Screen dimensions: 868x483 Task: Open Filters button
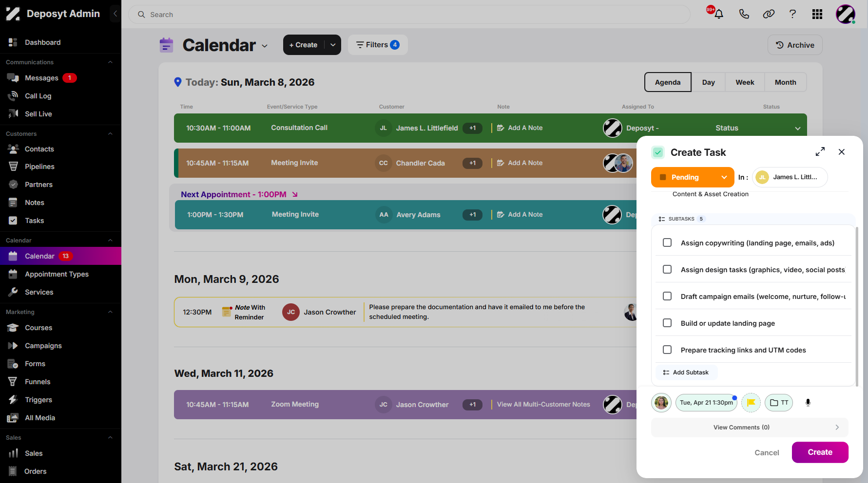click(x=378, y=45)
